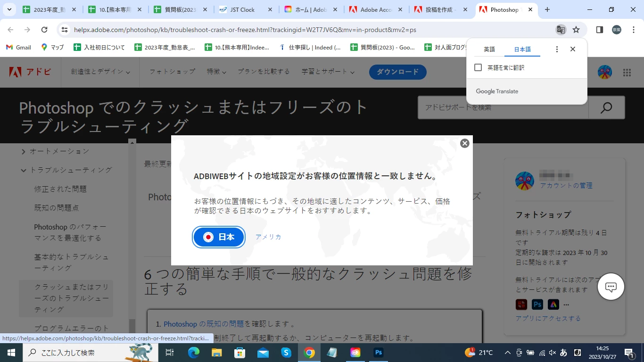The width and height of the screenshot is (644, 362).
Task: Click the search magnifier button
Action: (x=607, y=107)
